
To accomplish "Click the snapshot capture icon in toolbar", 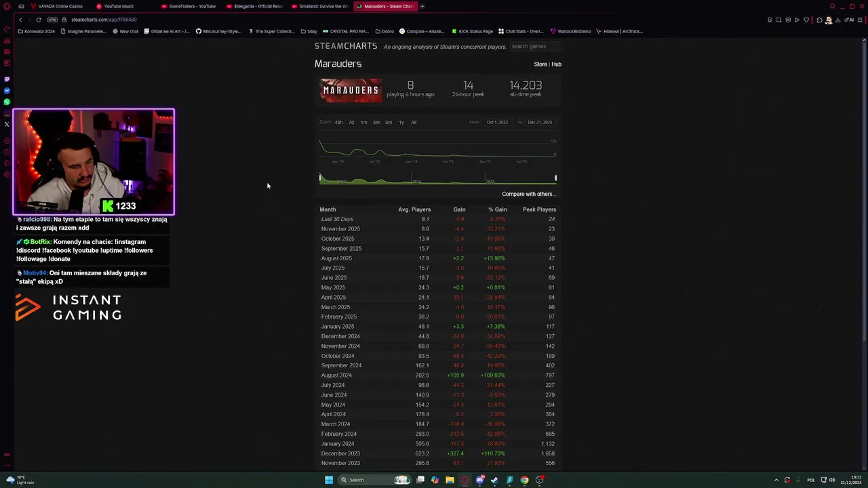I will coord(779,20).
